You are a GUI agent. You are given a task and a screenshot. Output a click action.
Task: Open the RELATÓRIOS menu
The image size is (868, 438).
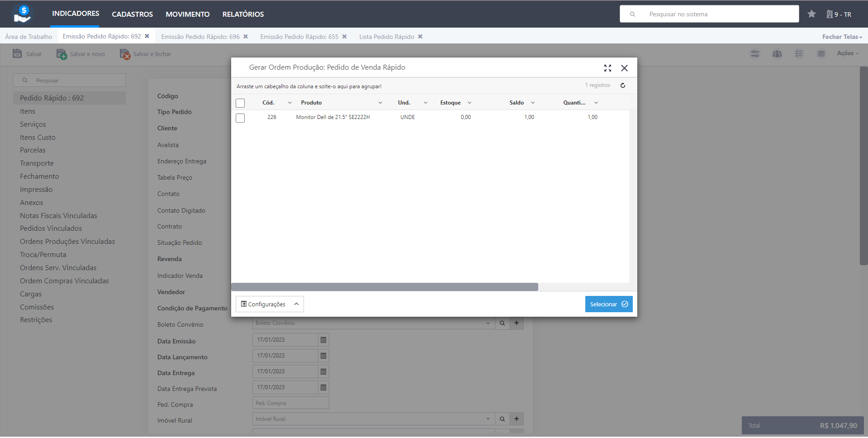tap(243, 14)
